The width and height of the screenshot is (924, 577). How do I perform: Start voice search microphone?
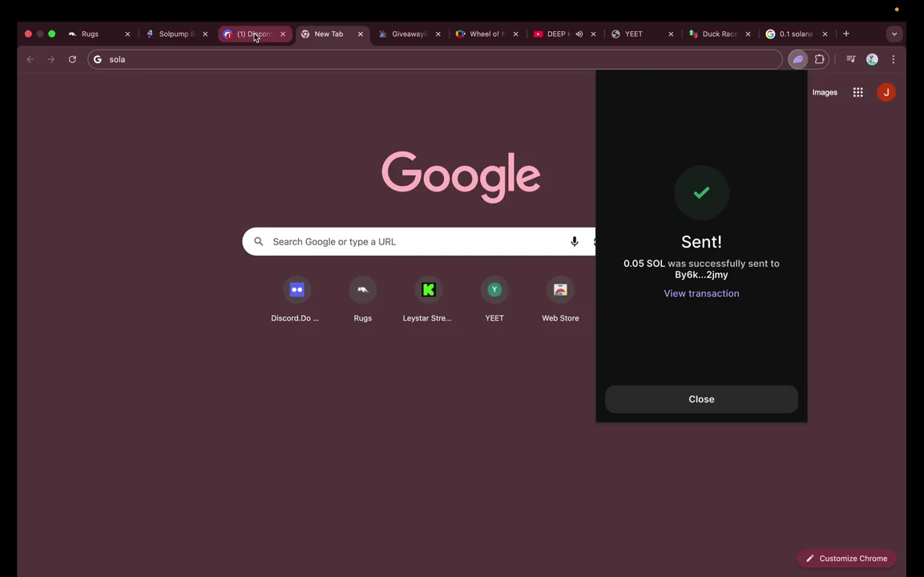(574, 242)
